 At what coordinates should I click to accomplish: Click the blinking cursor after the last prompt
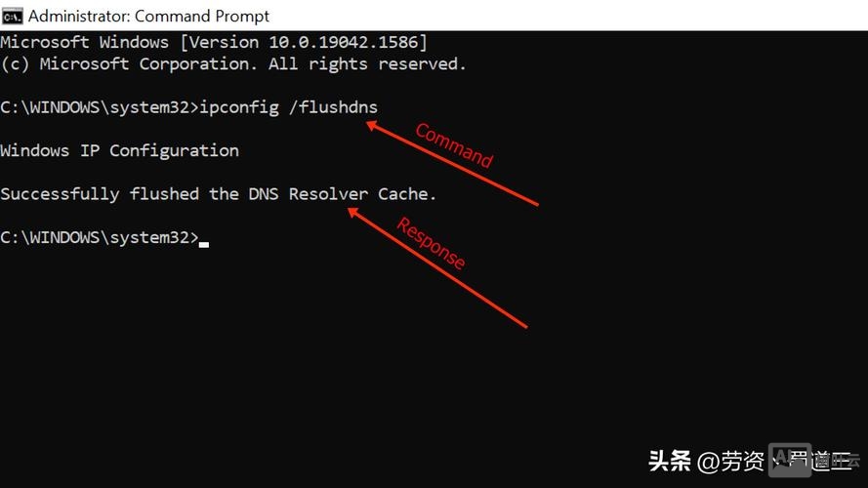tap(204, 245)
